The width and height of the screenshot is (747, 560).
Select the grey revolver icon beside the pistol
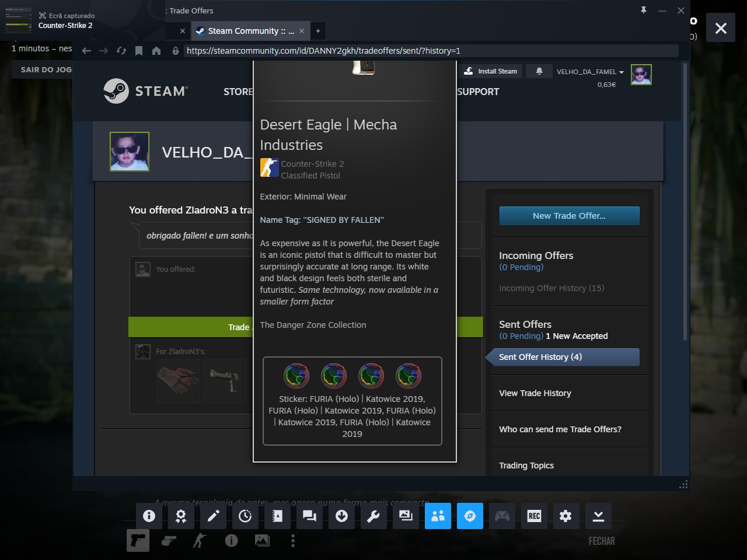[169, 541]
